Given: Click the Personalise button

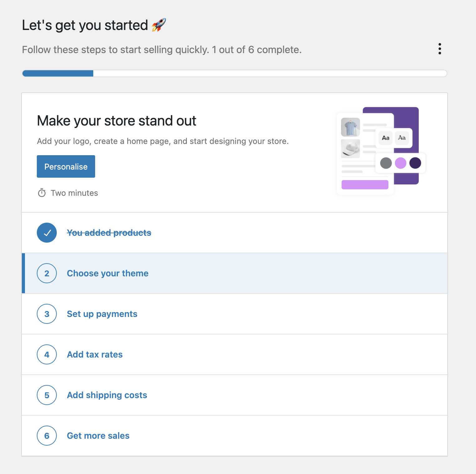Looking at the screenshot, I should [66, 166].
